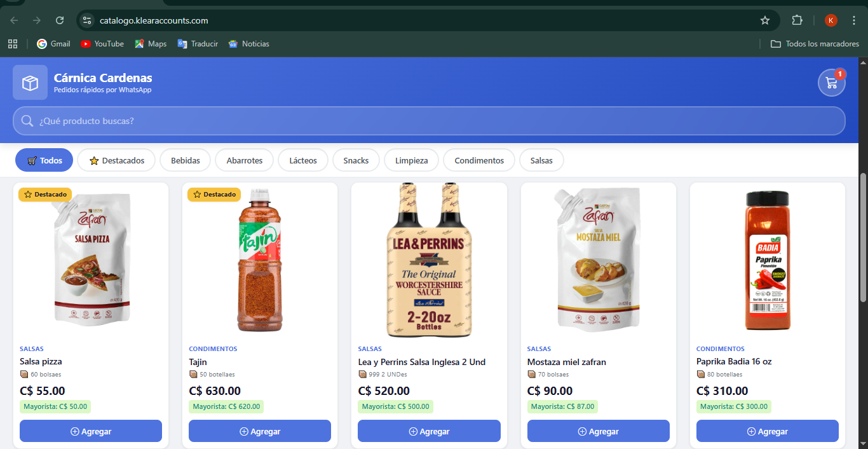
Task: View site information icon in address bar
Action: pyautogui.click(x=87, y=20)
